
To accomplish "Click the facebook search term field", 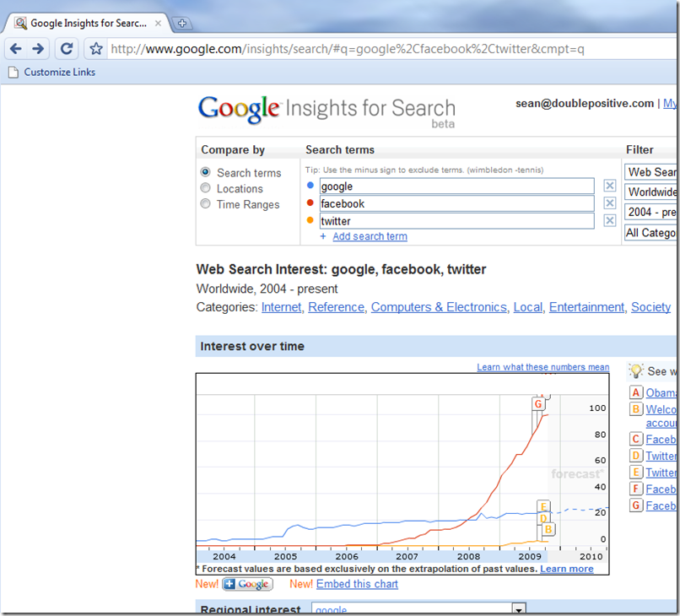I will coord(457,203).
